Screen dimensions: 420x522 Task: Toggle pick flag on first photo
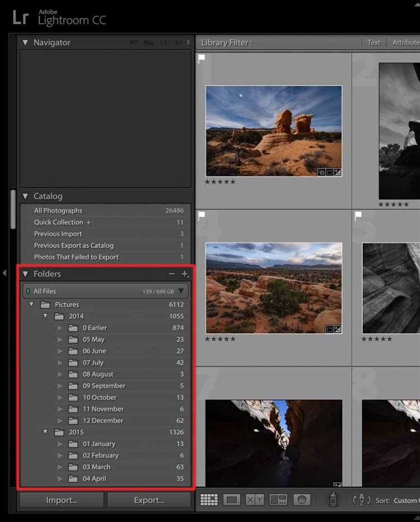click(202, 58)
